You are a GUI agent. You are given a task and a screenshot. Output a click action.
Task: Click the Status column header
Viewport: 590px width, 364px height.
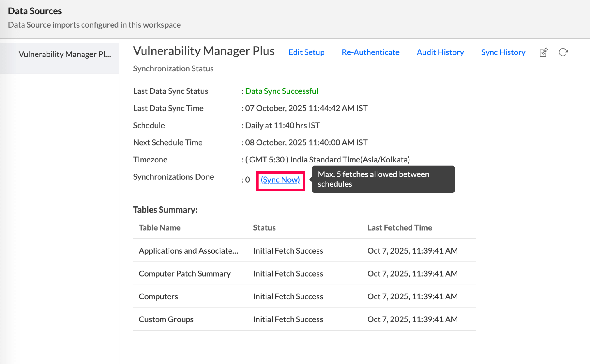(x=264, y=228)
